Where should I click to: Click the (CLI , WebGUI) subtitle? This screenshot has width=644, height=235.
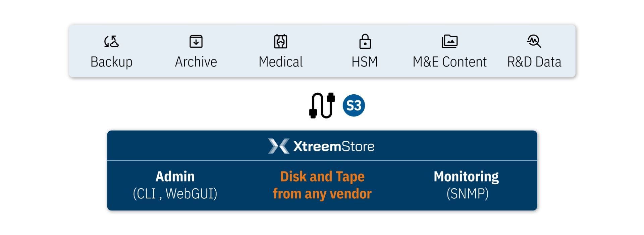pos(175,194)
